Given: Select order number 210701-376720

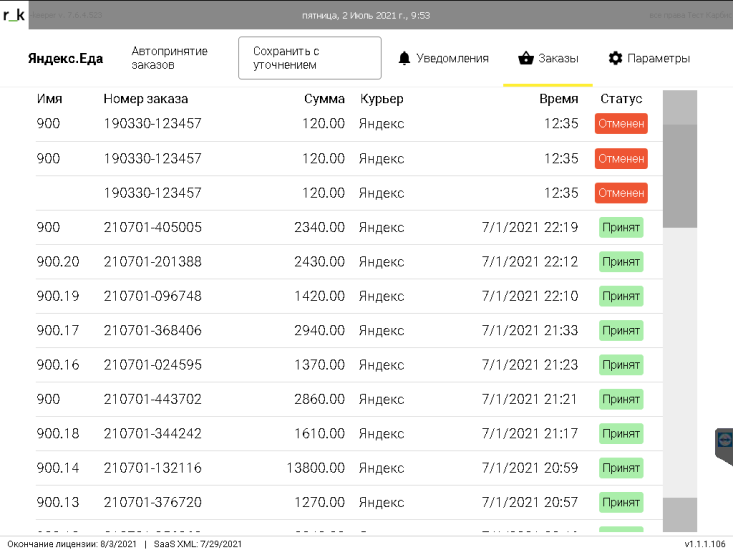Looking at the screenshot, I should point(152,502).
